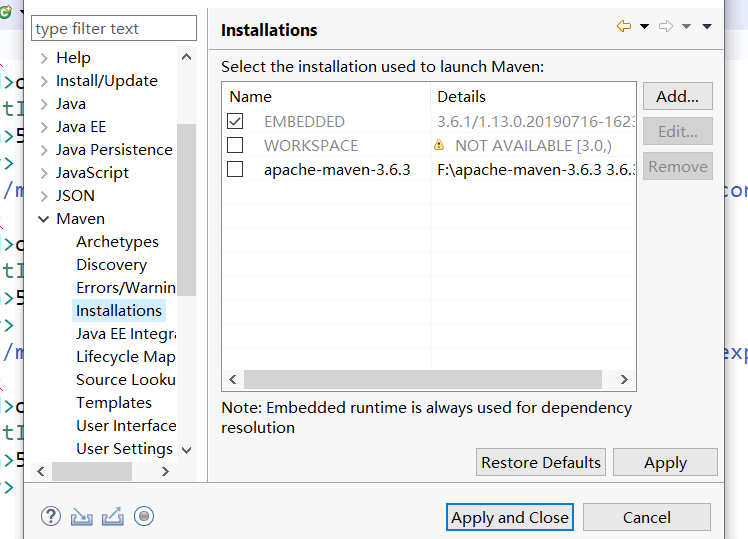Click the Add... button
The width and height of the screenshot is (748, 539).
(677, 96)
